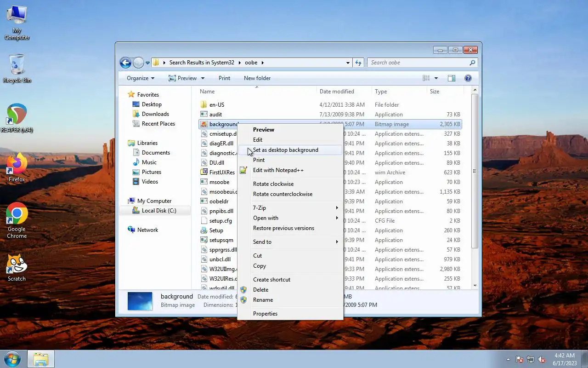Sort by Date modified column header
588x368 pixels.
344,92
